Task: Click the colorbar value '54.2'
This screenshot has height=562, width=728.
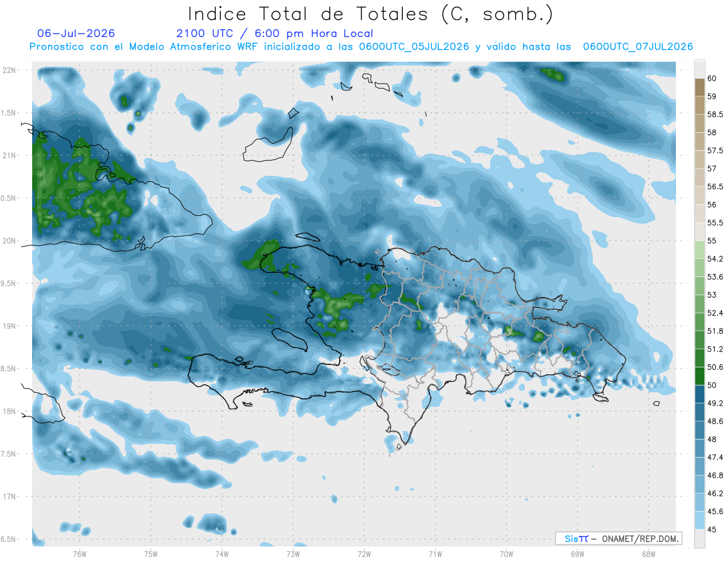Action: tap(715, 259)
